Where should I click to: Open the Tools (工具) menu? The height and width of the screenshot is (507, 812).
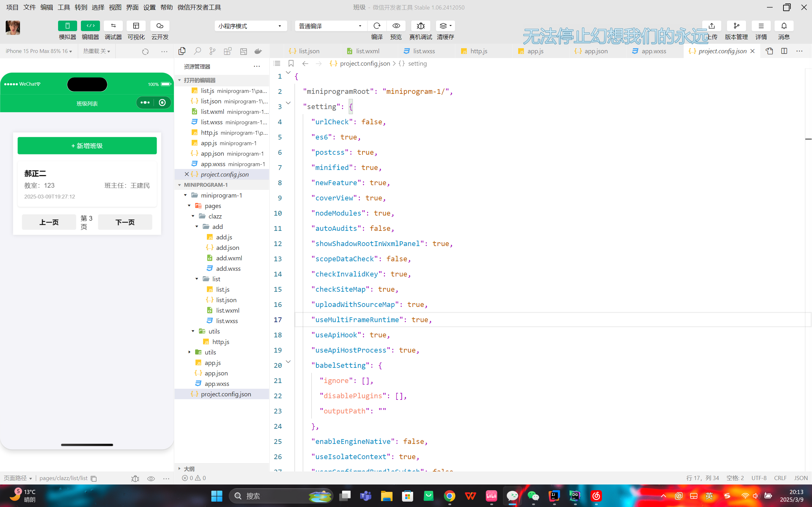click(63, 7)
